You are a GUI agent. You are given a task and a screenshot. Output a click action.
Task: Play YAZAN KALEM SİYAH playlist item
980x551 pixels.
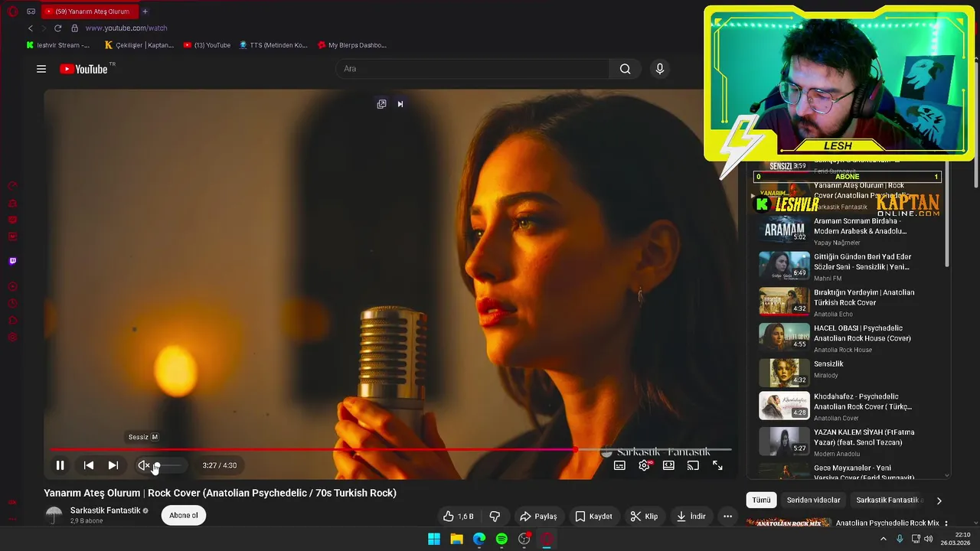click(x=848, y=442)
